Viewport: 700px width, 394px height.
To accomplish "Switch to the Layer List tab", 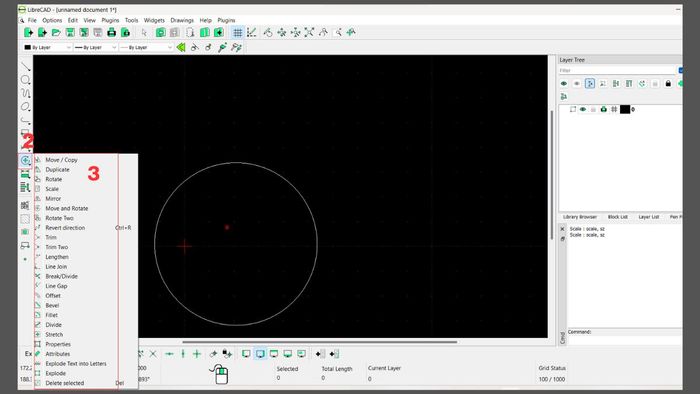I will [x=649, y=217].
